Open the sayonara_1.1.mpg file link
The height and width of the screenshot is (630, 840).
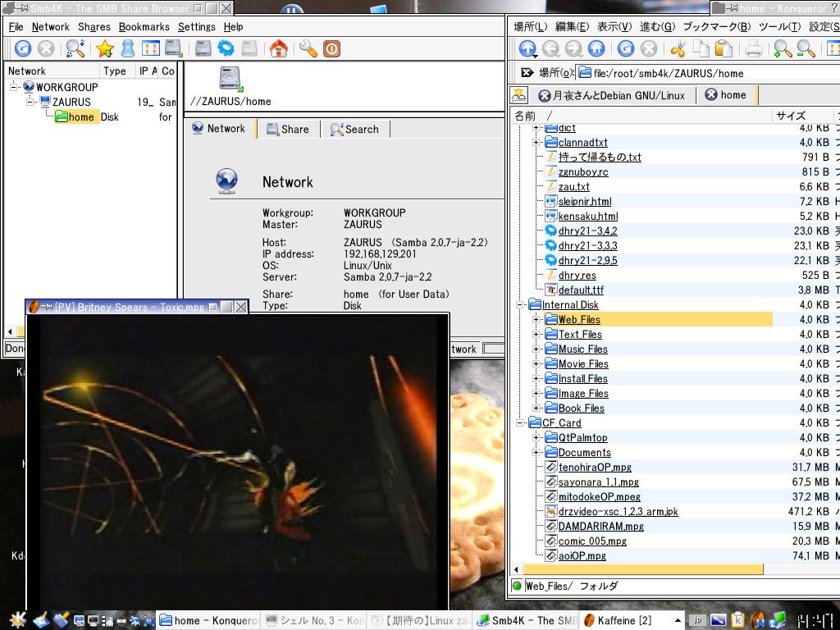coord(598,482)
